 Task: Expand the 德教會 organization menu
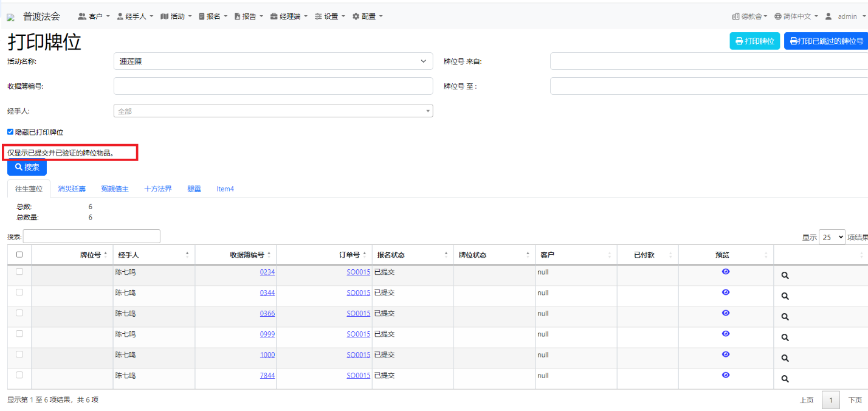[750, 16]
